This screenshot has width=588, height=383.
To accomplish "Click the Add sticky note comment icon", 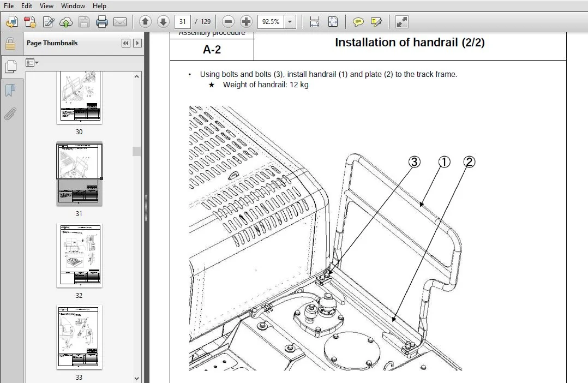I will click(x=358, y=22).
